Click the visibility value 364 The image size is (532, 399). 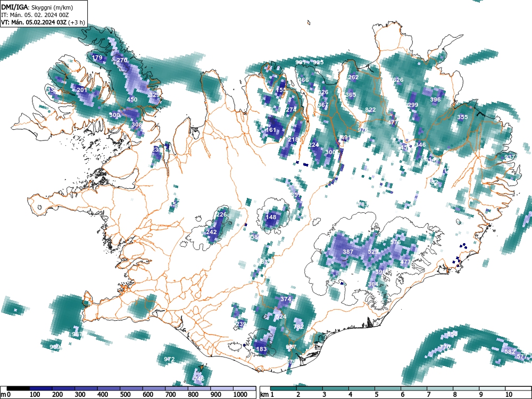click(x=373, y=284)
